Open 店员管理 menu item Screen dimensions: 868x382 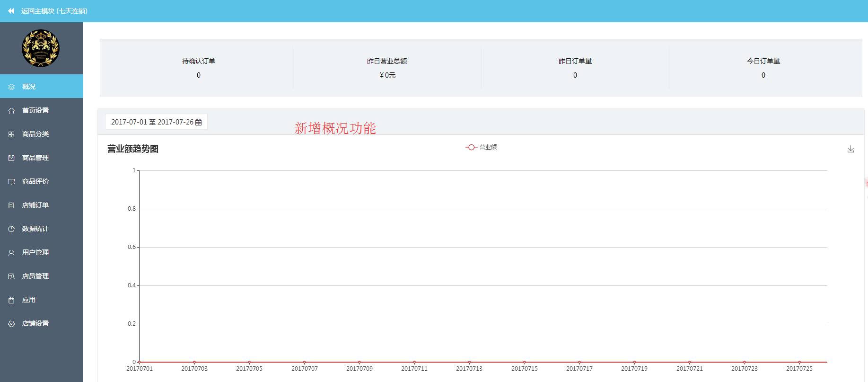coord(42,275)
